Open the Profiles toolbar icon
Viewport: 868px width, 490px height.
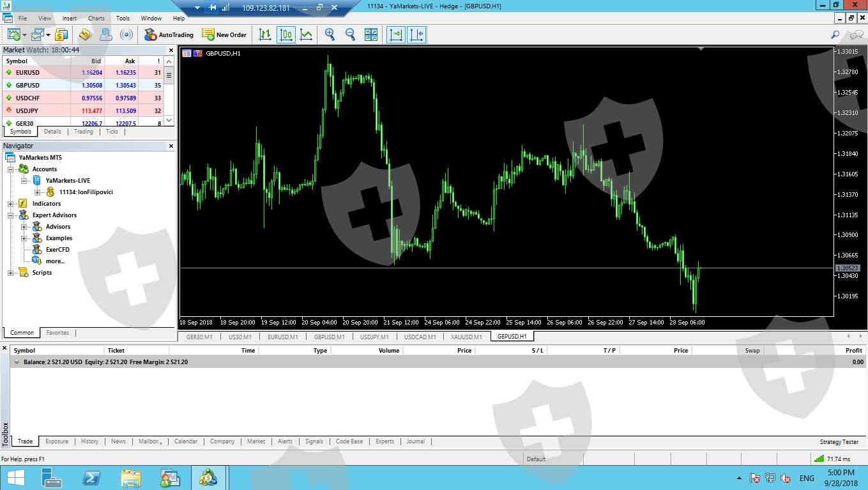coord(36,34)
